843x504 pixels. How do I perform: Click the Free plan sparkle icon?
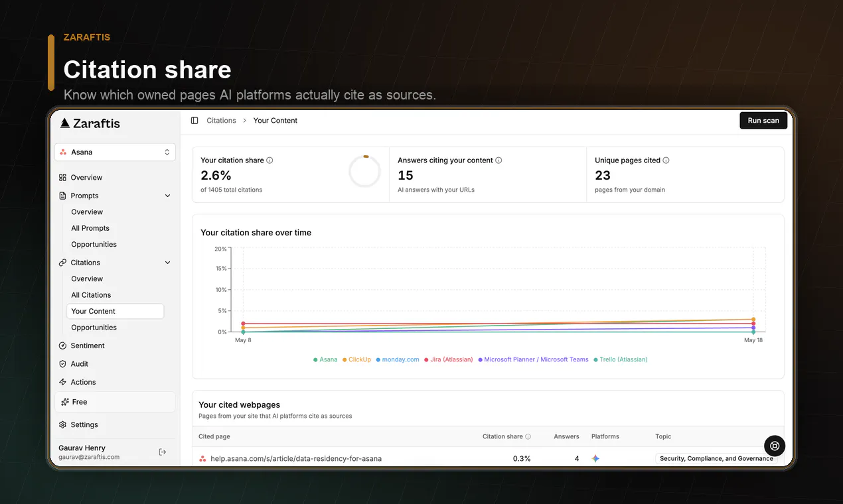tap(65, 402)
